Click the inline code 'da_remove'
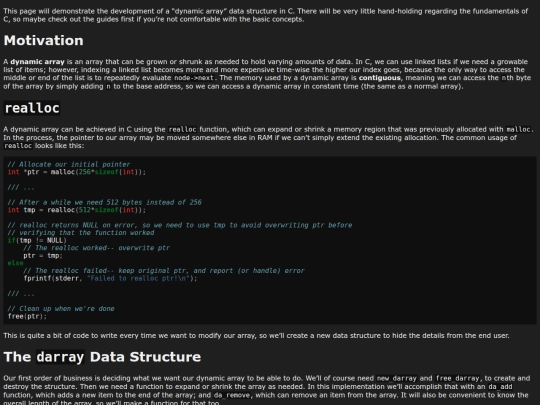 [x=232, y=395]
